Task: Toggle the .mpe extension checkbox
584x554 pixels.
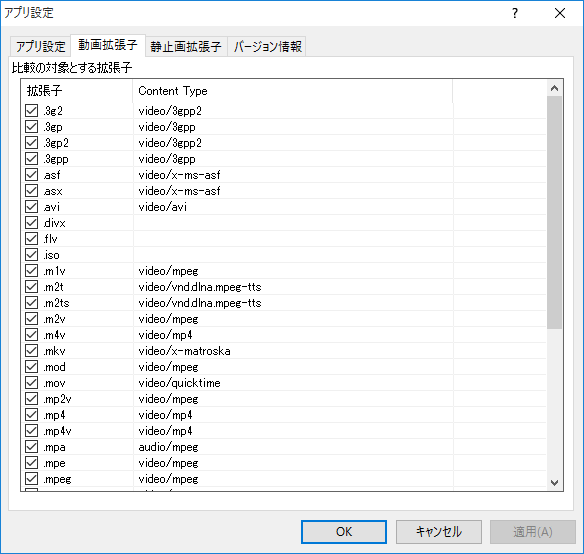Action: [x=32, y=463]
